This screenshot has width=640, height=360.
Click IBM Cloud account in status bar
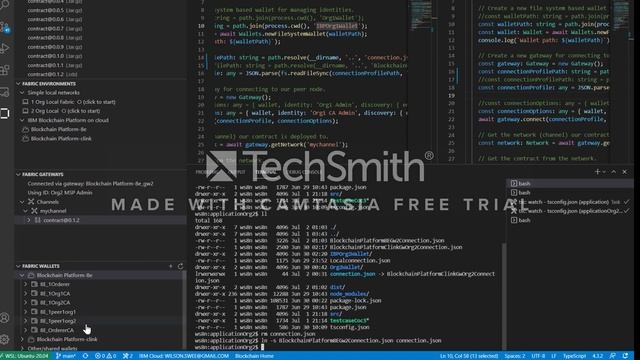(x=184, y=356)
